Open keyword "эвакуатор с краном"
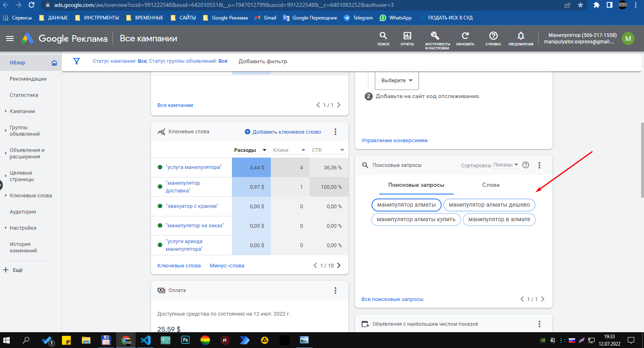 pyautogui.click(x=192, y=206)
